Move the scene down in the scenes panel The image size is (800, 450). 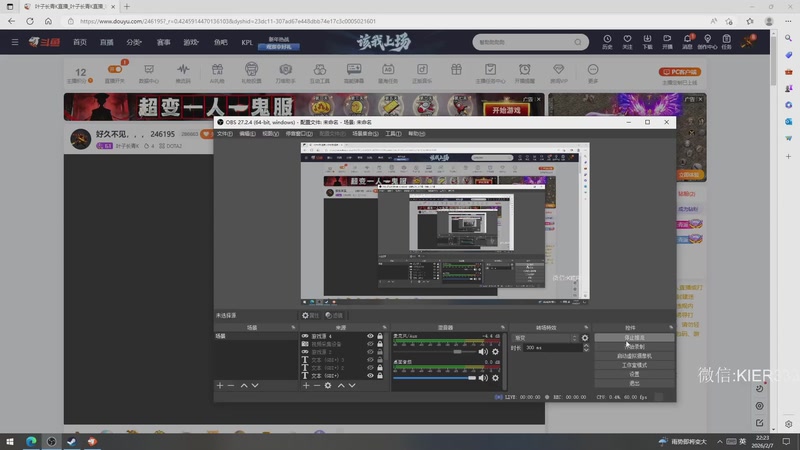[255, 385]
